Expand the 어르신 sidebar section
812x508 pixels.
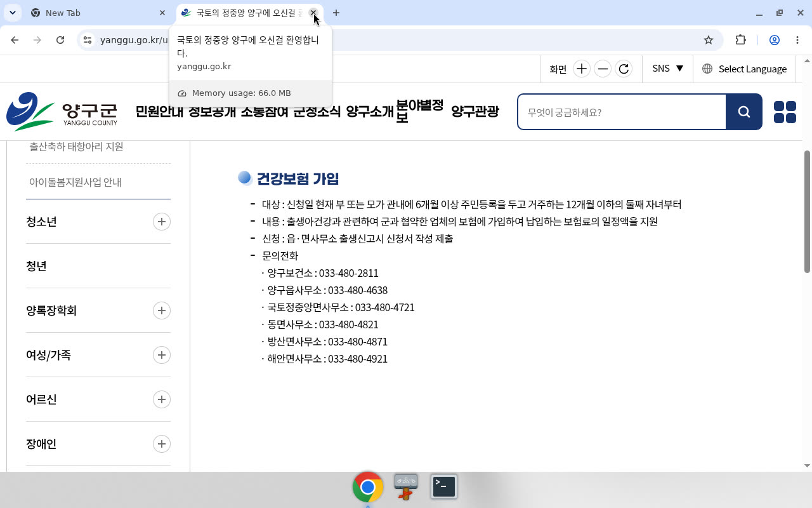[x=162, y=399]
